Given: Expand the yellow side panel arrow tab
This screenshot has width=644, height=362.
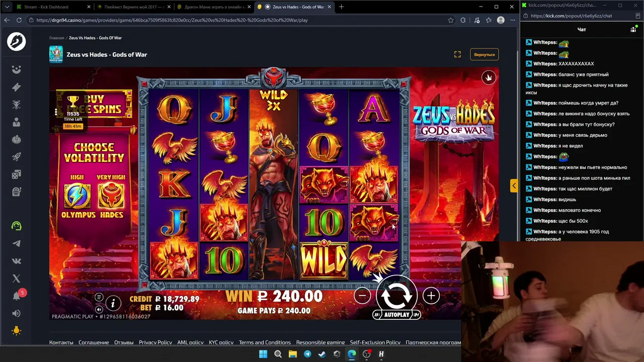Looking at the screenshot, I should point(514,186).
